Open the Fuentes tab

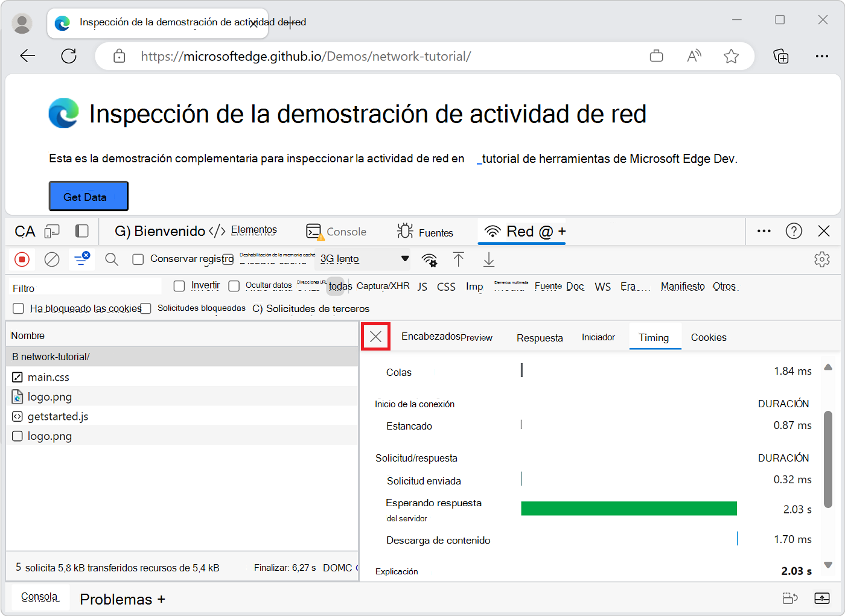click(x=425, y=232)
